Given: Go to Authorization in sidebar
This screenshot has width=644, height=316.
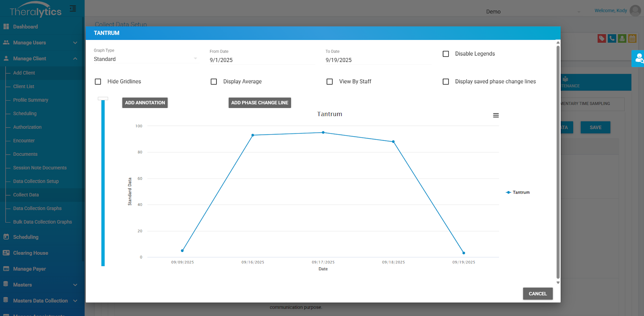Looking at the screenshot, I should pos(27,127).
